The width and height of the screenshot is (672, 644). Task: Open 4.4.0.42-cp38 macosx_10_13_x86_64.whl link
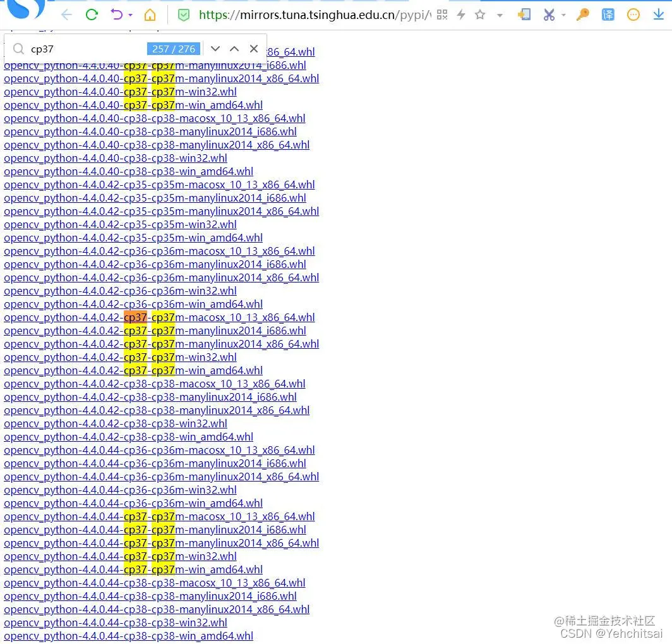155,384
